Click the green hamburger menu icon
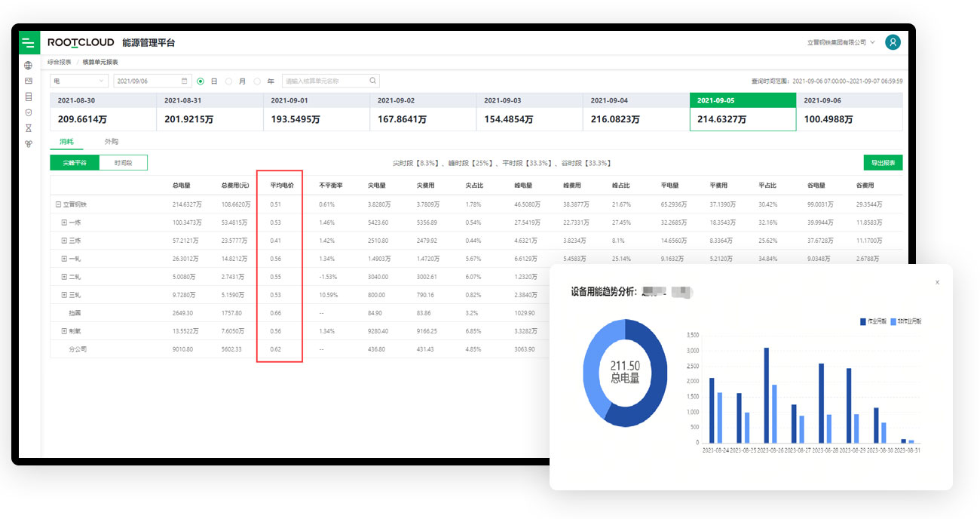This screenshot has width=980, height=519. 29,43
